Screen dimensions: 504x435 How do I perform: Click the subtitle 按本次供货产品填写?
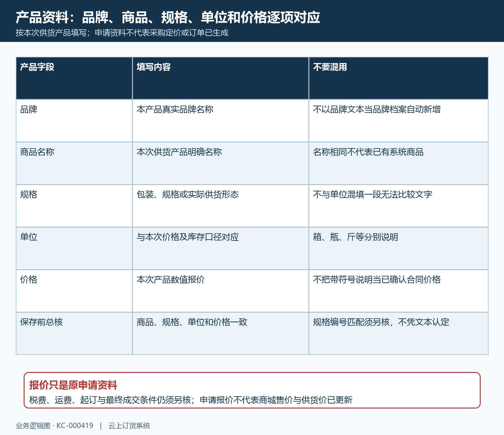click(51, 33)
